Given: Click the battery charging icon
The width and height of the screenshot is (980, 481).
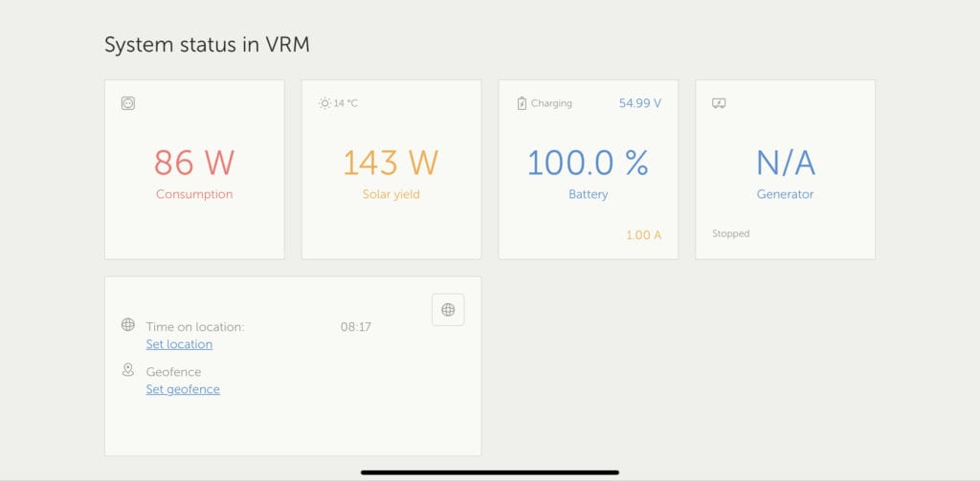Looking at the screenshot, I should coord(522,103).
